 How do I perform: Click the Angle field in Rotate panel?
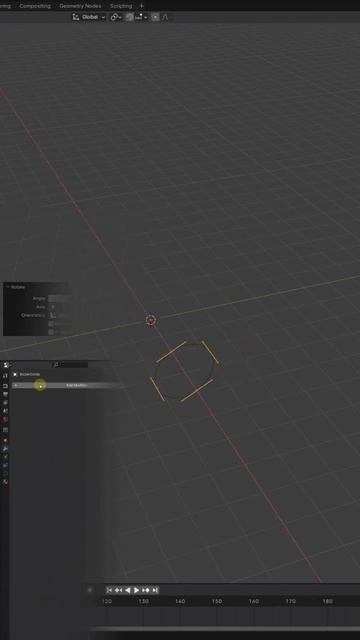59,298
